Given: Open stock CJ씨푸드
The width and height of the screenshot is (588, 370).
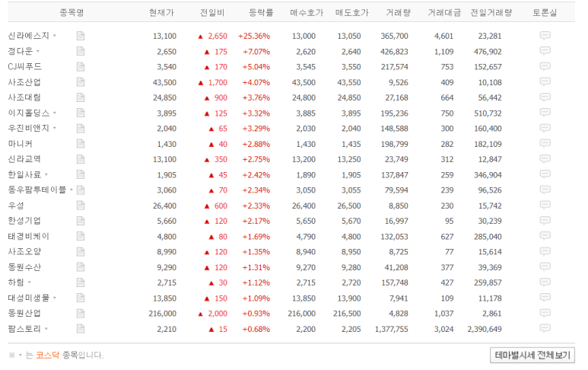Looking at the screenshot, I should pos(25,66).
